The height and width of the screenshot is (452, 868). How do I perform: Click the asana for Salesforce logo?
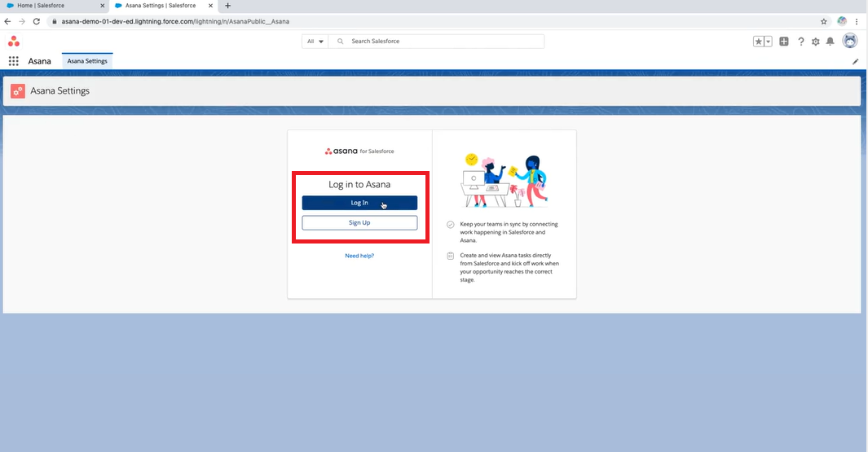359,151
